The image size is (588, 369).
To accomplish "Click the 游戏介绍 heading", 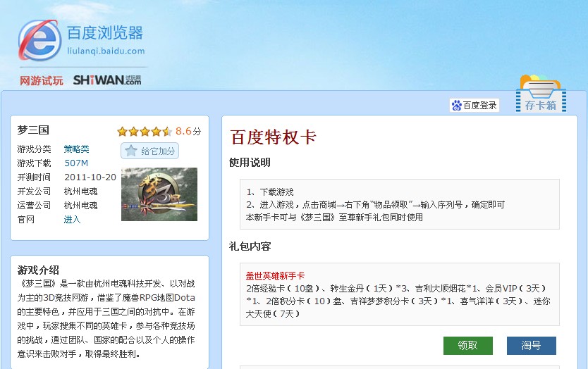I will coord(38,270).
